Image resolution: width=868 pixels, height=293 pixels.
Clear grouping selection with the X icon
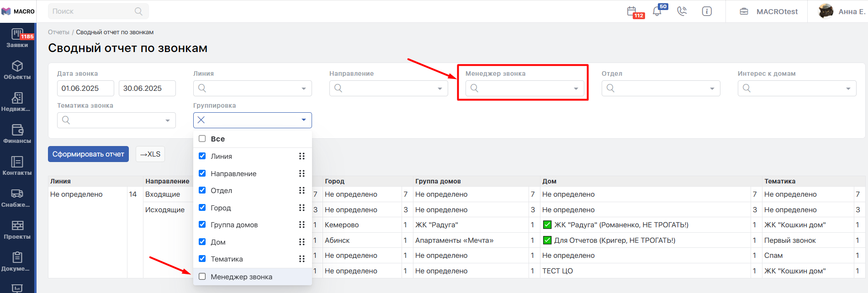(201, 120)
